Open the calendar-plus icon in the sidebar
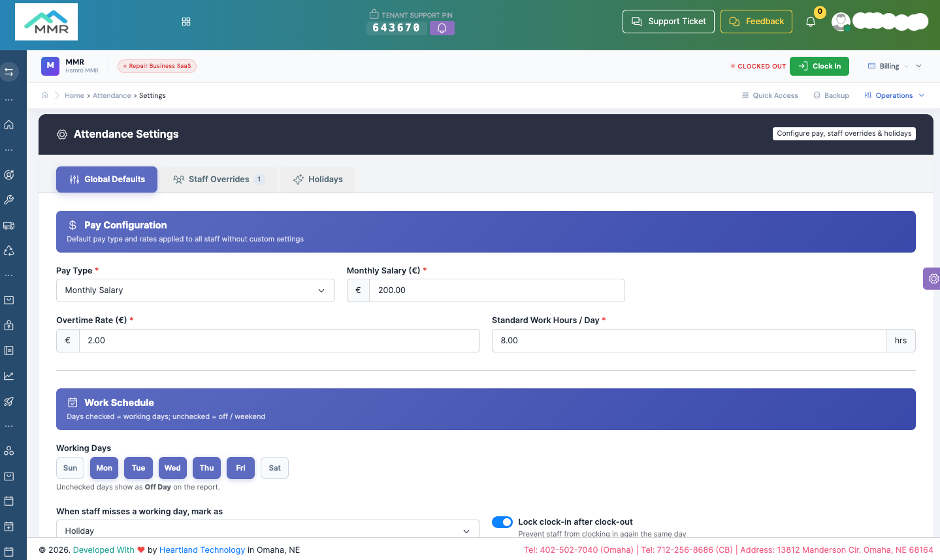Screen dimensions: 940x560 9,526
